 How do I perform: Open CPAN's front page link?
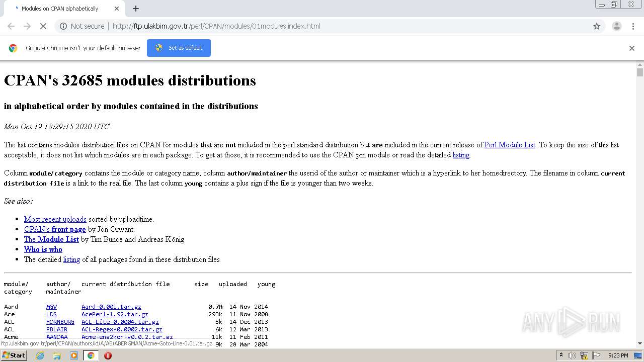coord(55,229)
